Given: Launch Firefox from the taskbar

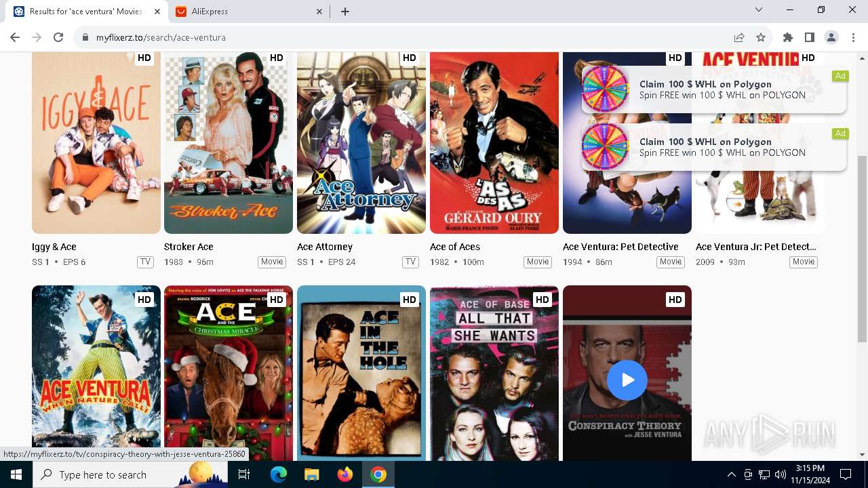Looking at the screenshot, I should [345, 474].
